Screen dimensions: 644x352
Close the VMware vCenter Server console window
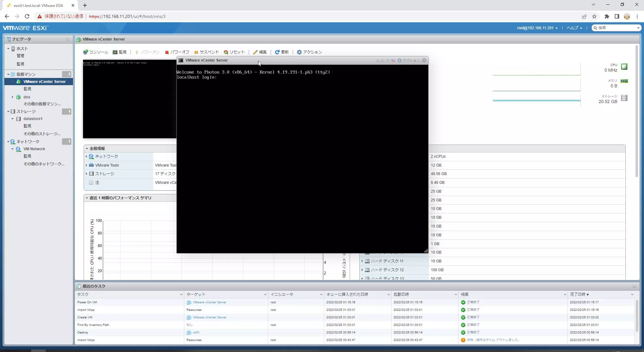pos(424,60)
